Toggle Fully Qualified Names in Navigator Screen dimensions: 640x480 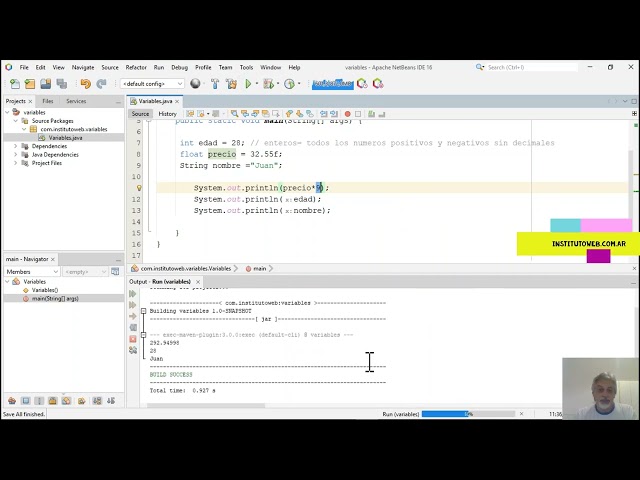tap(81, 401)
